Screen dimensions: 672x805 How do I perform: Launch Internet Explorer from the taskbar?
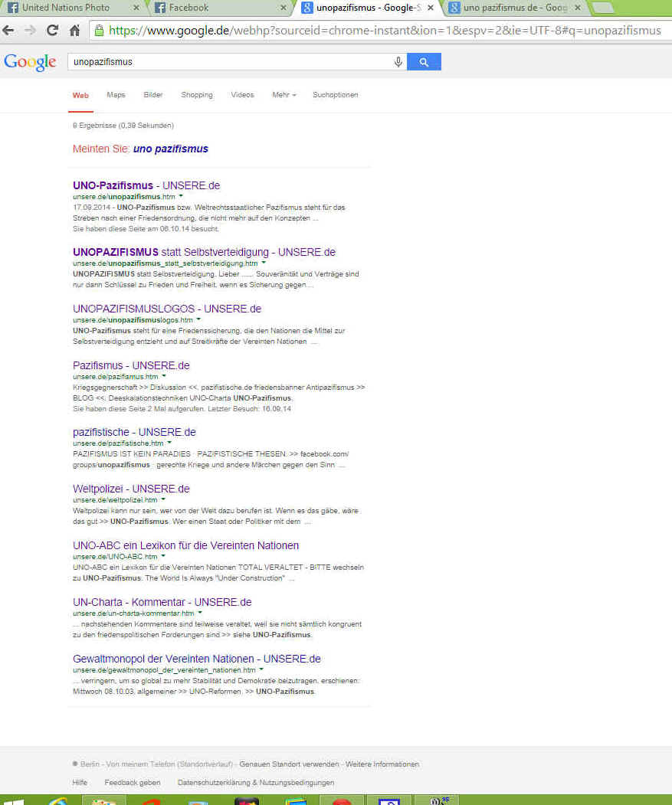point(57,801)
